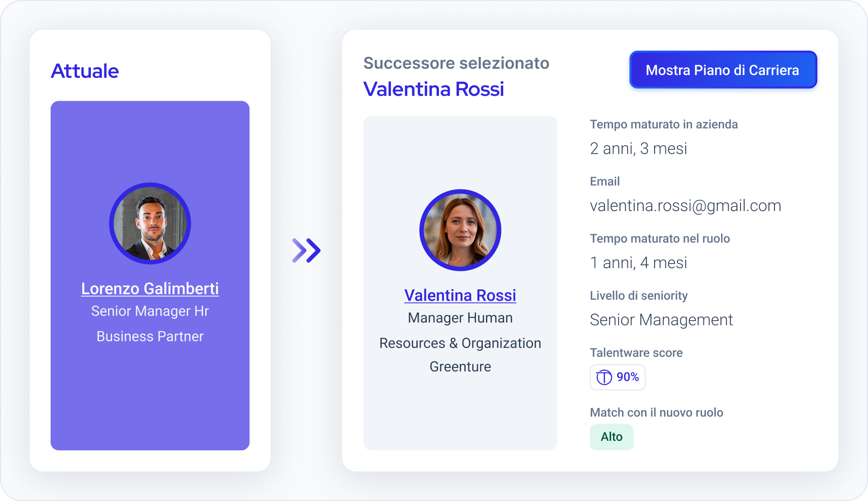Click the Valentina Rossi title heading
868x501 pixels.
point(434,89)
